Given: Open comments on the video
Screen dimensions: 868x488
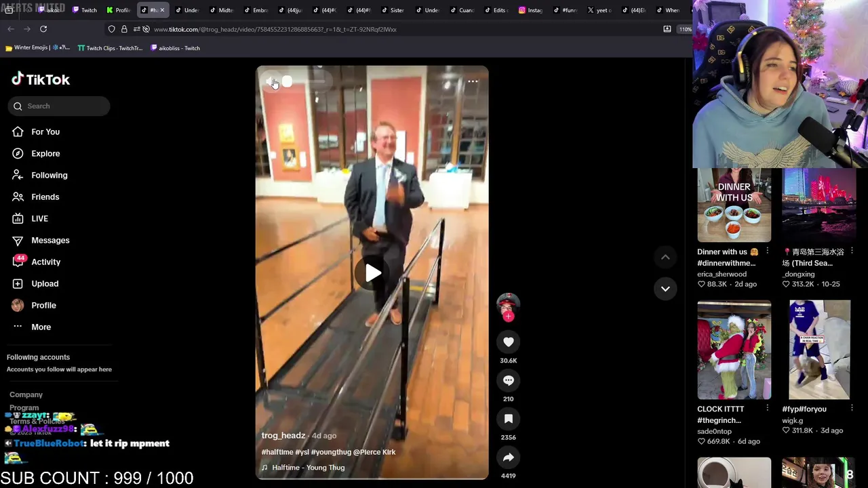Looking at the screenshot, I should 508,380.
